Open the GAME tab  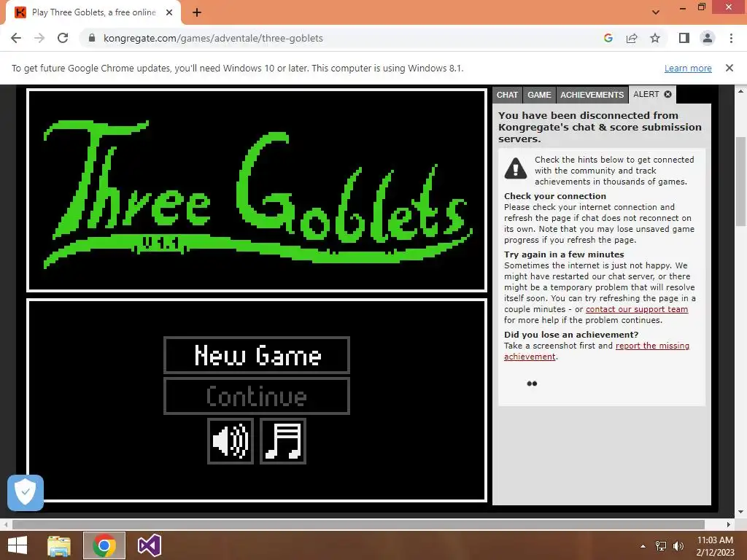(539, 95)
